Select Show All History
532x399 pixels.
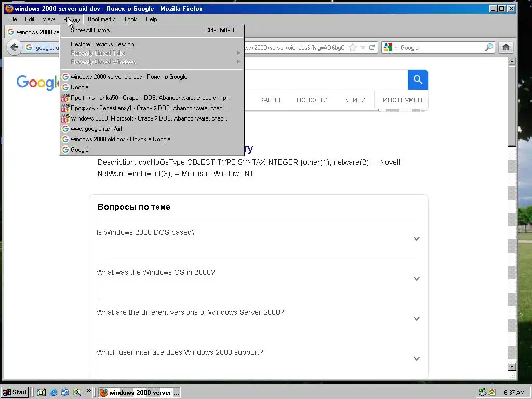(152, 30)
